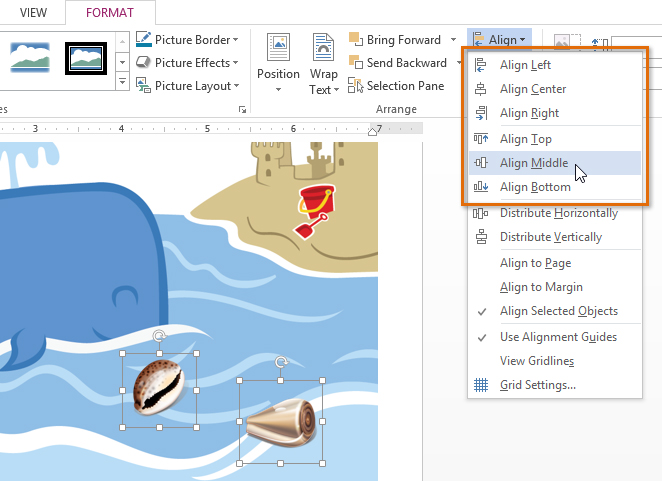Open the Align dropdown menu
Viewport: 662px width, 481px height.
(499, 40)
